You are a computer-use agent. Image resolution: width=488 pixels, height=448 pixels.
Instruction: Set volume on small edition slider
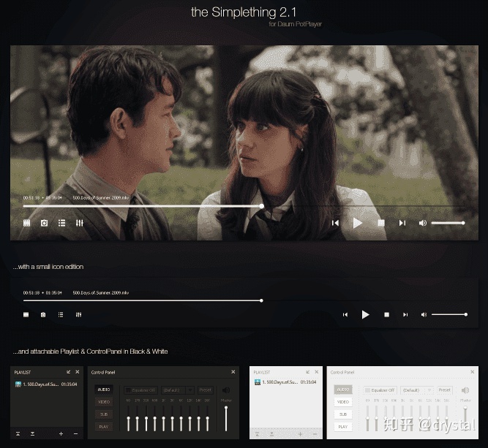pos(449,315)
